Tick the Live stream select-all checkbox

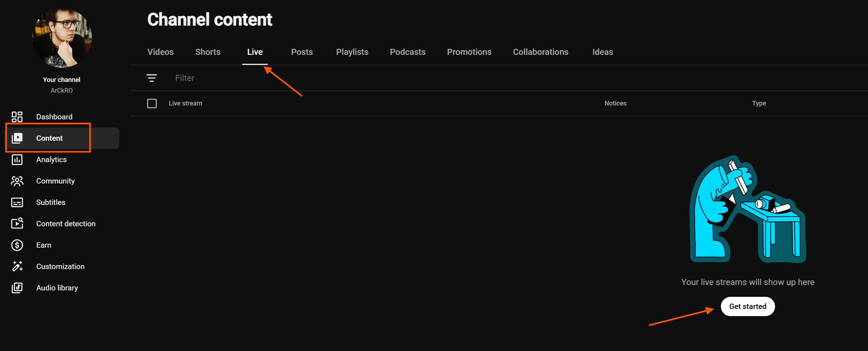tap(152, 103)
